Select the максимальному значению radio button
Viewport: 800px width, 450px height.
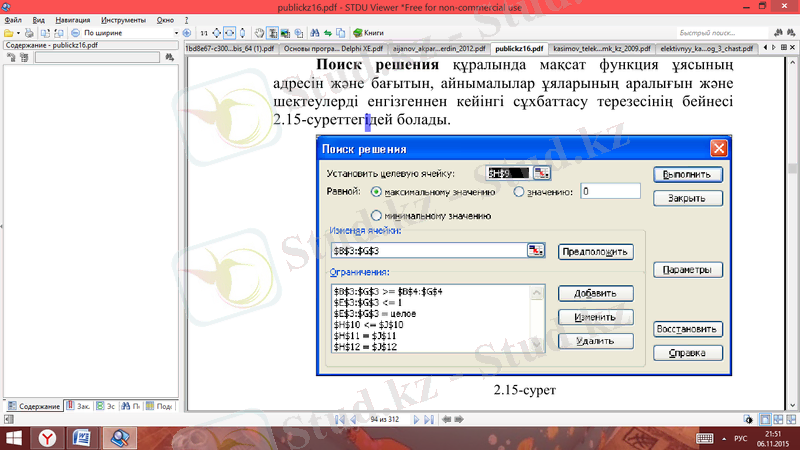(x=375, y=192)
